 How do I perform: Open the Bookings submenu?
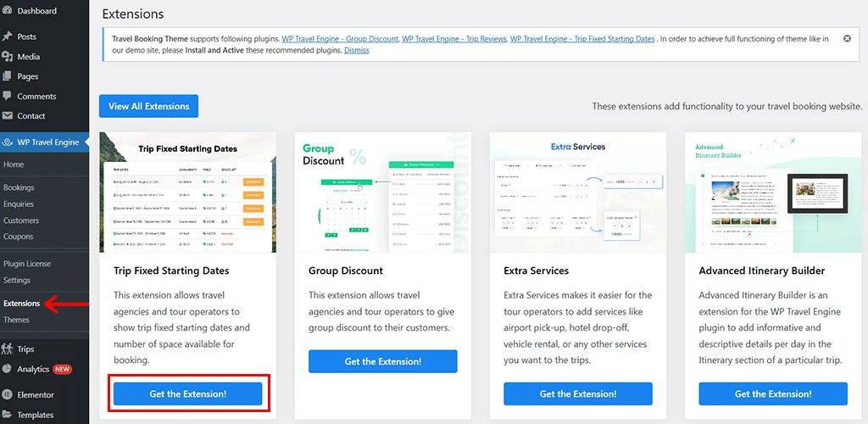click(19, 187)
